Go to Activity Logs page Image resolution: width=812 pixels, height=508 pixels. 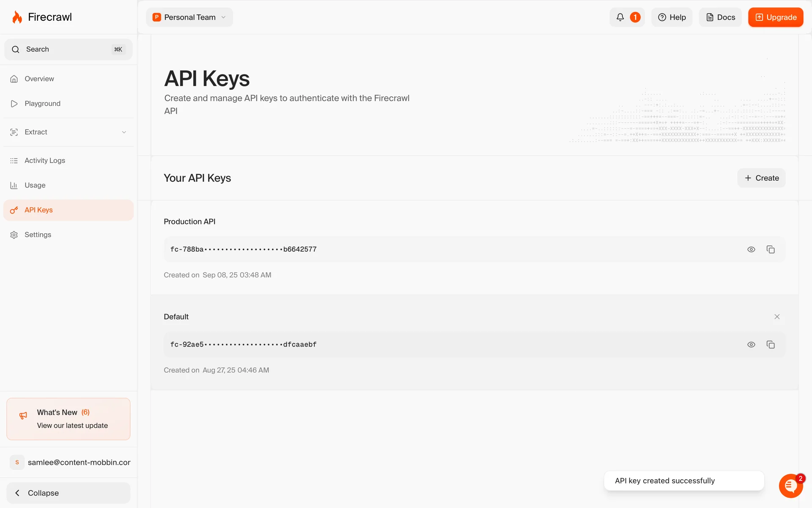click(45, 160)
